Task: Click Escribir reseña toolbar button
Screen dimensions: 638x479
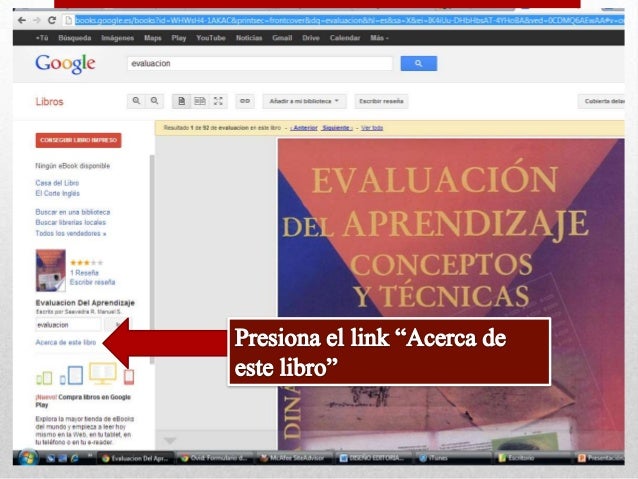Action: point(381,101)
